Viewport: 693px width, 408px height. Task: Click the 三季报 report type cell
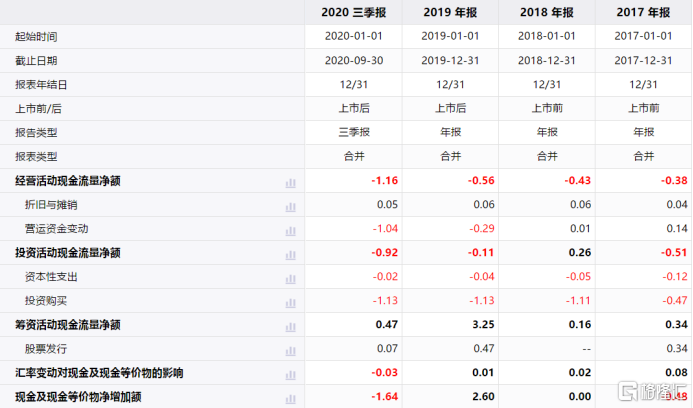click(x=354, y=132)
